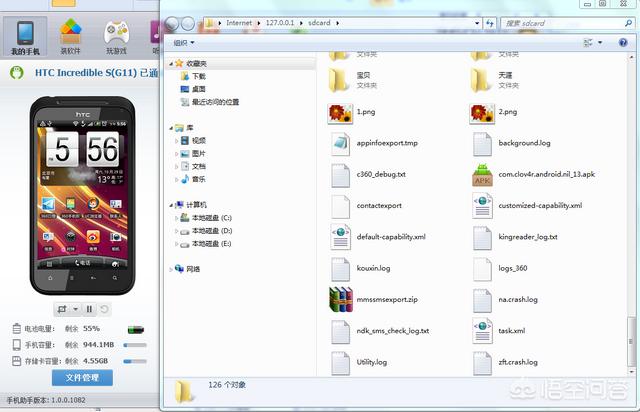Select the 1.png image thumbnail
Viewport: 640px width, 412px height.
point(340,113)
